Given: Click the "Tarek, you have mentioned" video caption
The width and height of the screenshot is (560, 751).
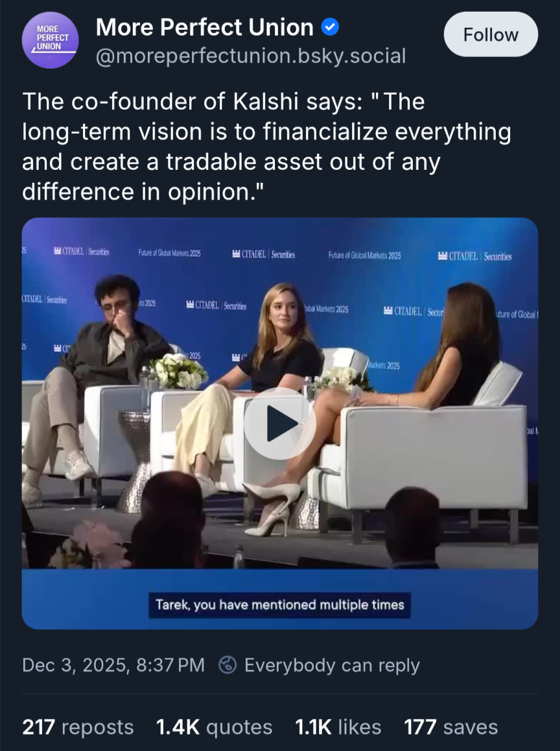Looking at the screenshot, I should click(x=279, y=605).
